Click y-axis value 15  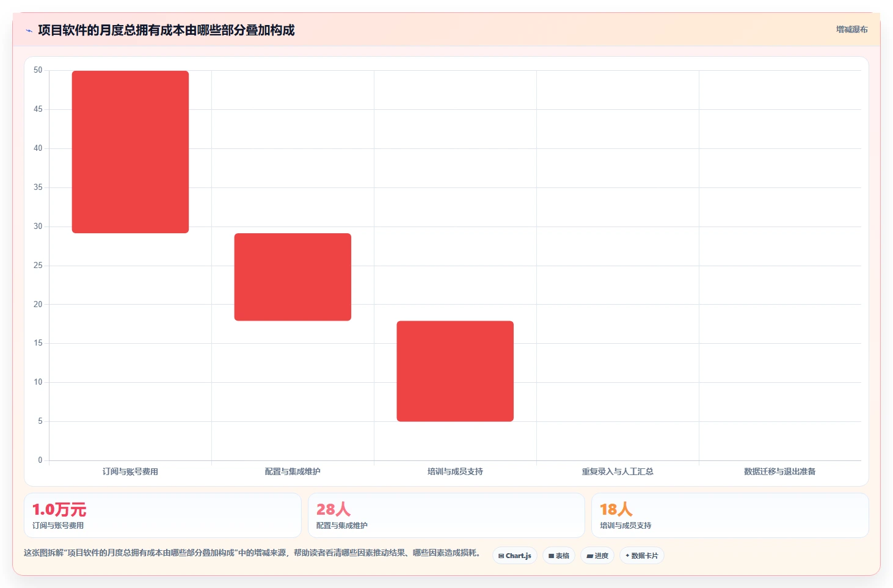[38, 343]
